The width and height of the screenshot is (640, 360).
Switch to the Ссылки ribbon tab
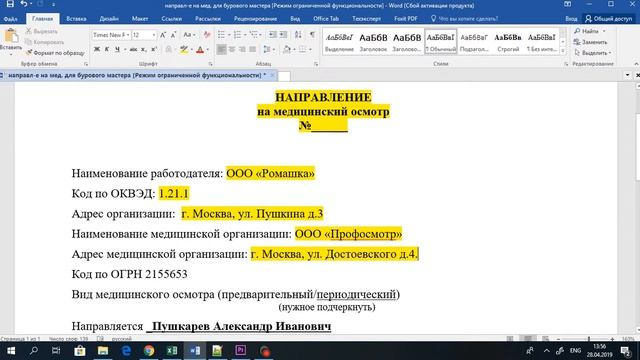coord(171,19)
